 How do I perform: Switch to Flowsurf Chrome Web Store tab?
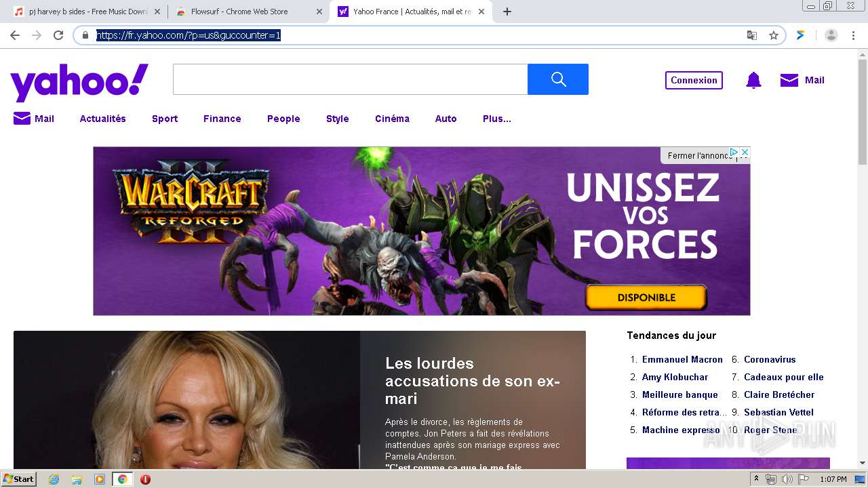point(249,12)
